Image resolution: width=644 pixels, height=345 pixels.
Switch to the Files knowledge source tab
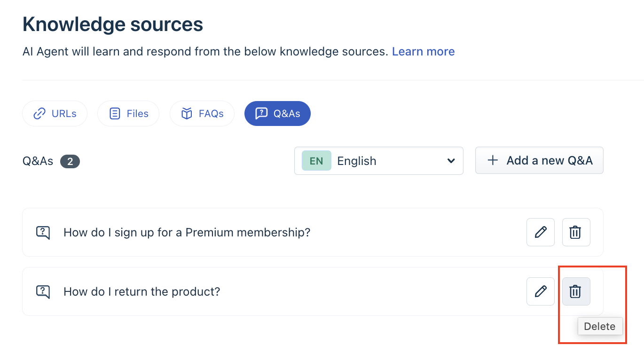128,113
